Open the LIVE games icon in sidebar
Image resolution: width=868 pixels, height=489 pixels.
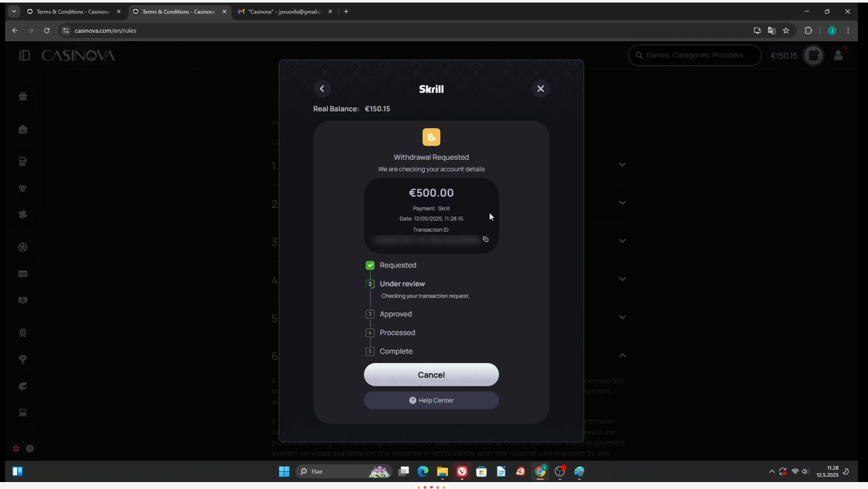click(x=23, y=274)
